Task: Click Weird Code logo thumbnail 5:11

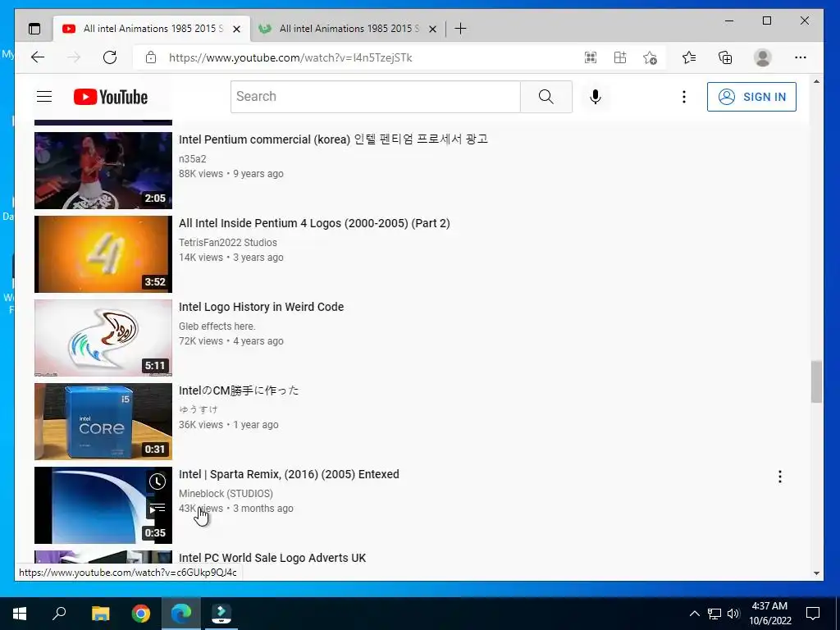Action: click(103, 337)
